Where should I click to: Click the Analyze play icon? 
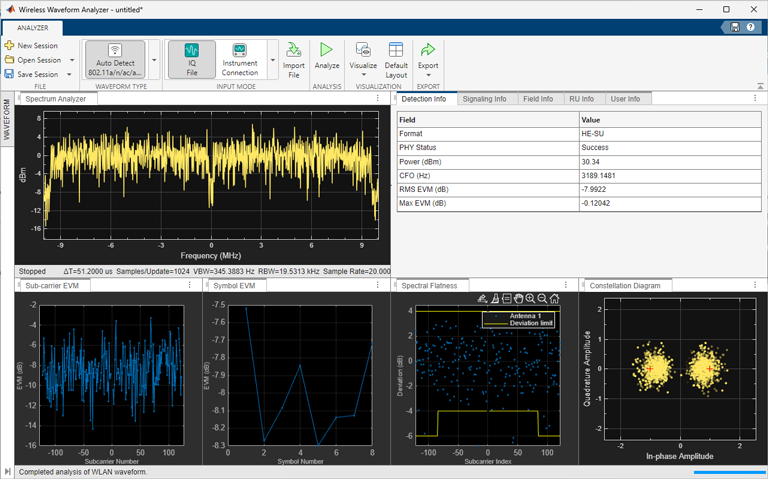click(x=327, y=50)
